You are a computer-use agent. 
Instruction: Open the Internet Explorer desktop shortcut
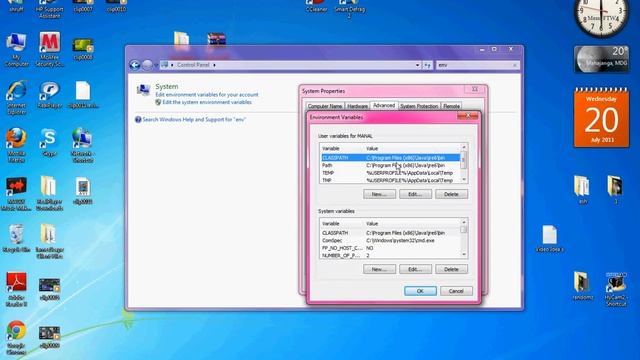[x=16, y=98]
